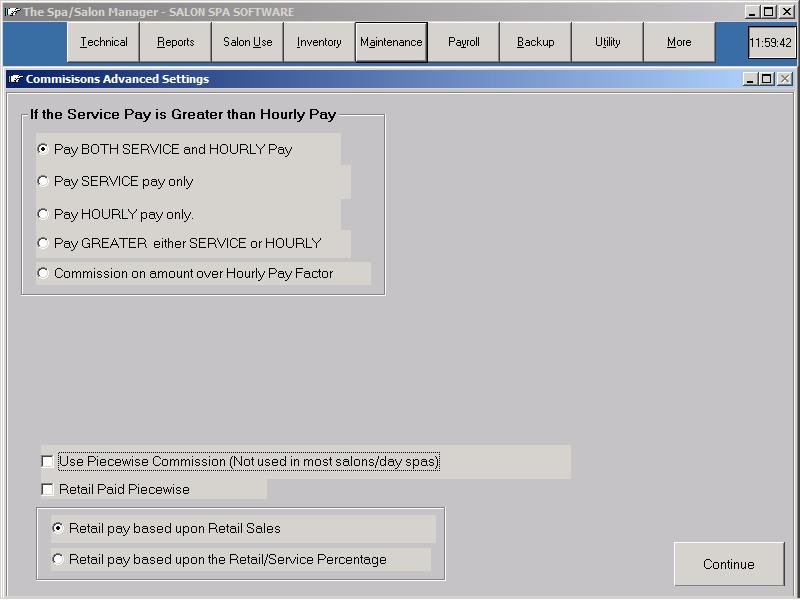Viewport: 800px width, 600px height.
Task: Select Pay BOTH SERVICE and HOURLY Pay
Action: pos(43,149)
